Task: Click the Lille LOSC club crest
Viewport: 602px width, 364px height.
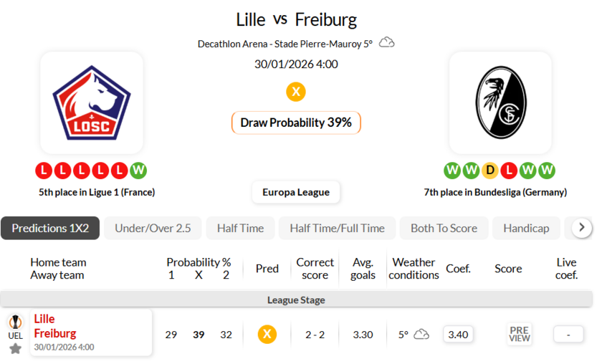Action: (x=91, y=102)
